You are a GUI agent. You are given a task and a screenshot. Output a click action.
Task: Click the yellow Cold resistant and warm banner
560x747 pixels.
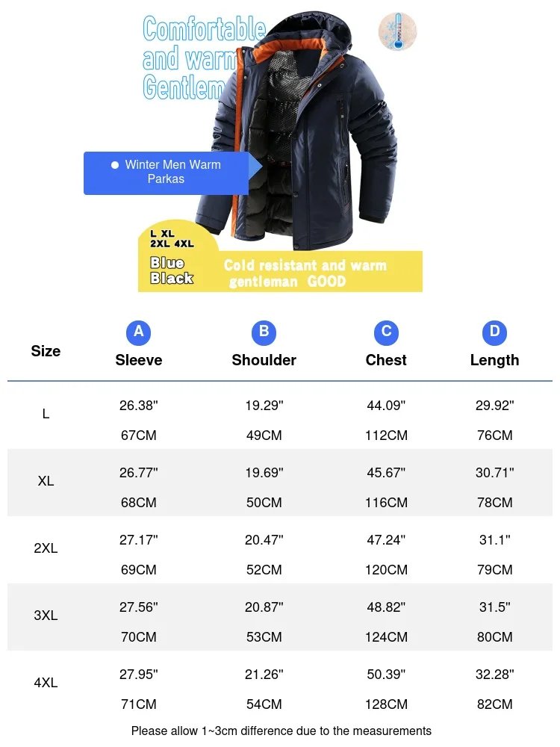pyautogui.click(x=306, y=273)
